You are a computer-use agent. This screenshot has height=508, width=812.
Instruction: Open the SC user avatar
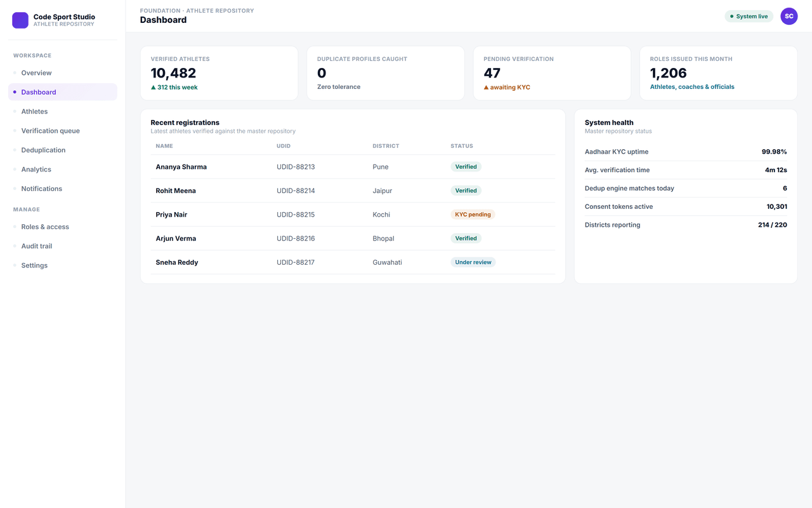789,17
